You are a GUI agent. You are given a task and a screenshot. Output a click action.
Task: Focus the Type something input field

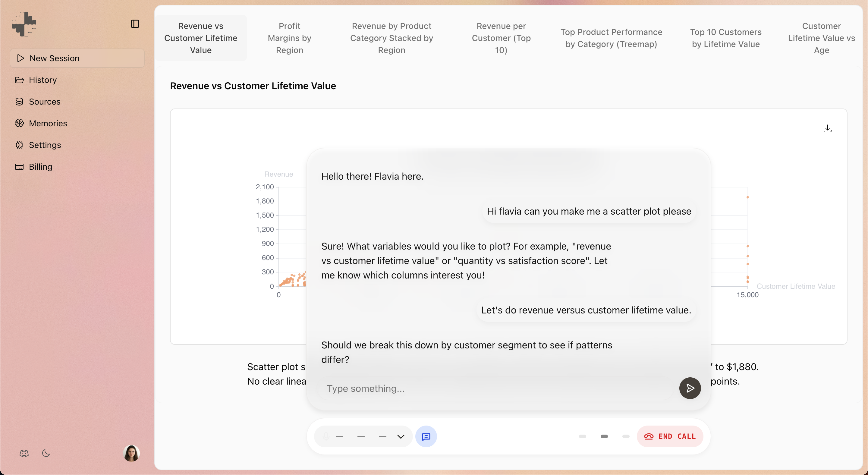(x=495, y=388)
